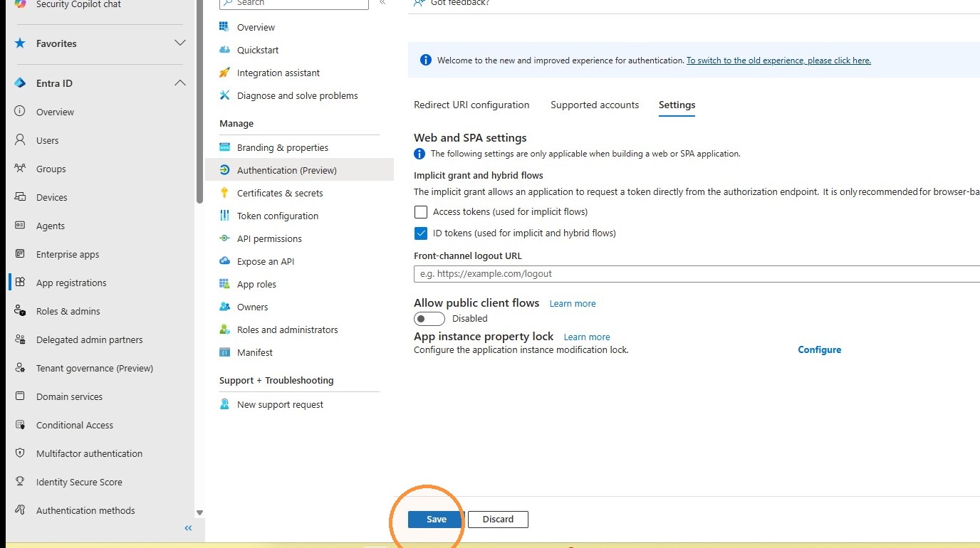The height and width of the screenshot is (548, 980).
Task: Click the 'Implicit grant and hybrid flows' label
Action: tap(479, 175)
